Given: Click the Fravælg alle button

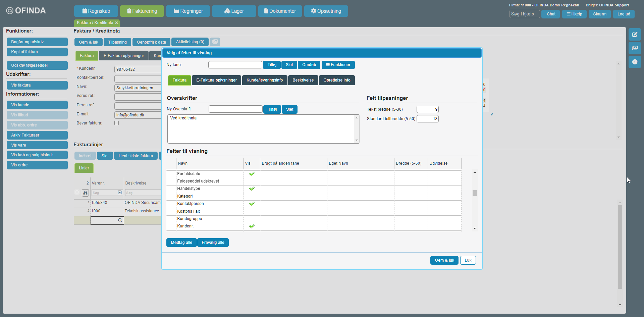Looking at the screenshot, I should click(x=213, y=243).
